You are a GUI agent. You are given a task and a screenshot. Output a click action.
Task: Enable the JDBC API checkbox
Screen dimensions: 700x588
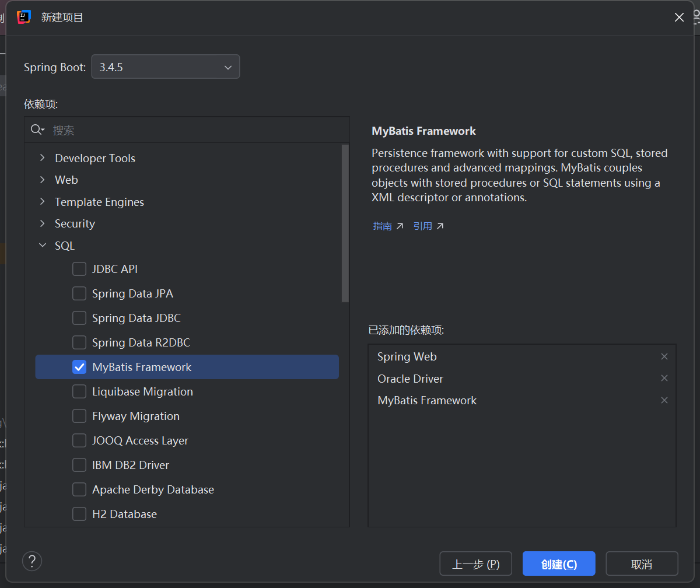[x=79, y=269]
